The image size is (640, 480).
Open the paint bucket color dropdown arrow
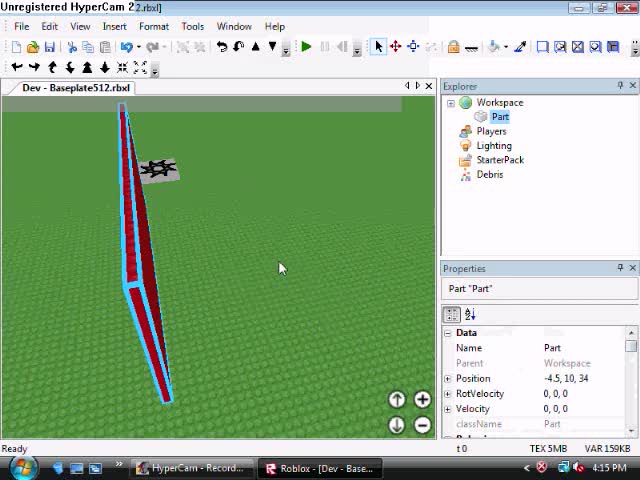pyautogui.click(x=506, y=47)
